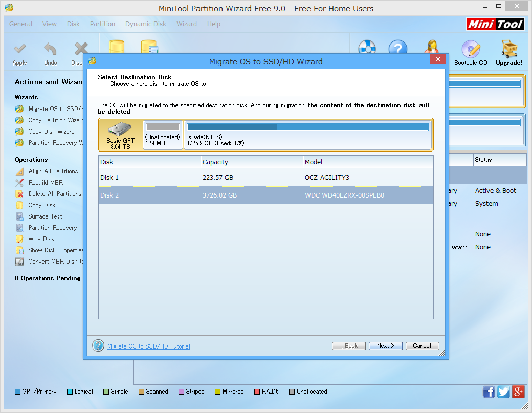The height and width of the screenshot is (413, 532).
Task: Open the Help menu
Action: [214, 24]
